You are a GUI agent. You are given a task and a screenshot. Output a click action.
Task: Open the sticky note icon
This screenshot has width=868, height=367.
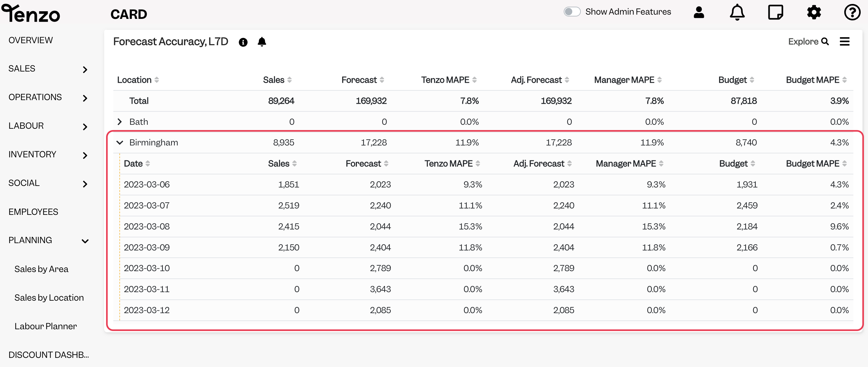point(775,12)
